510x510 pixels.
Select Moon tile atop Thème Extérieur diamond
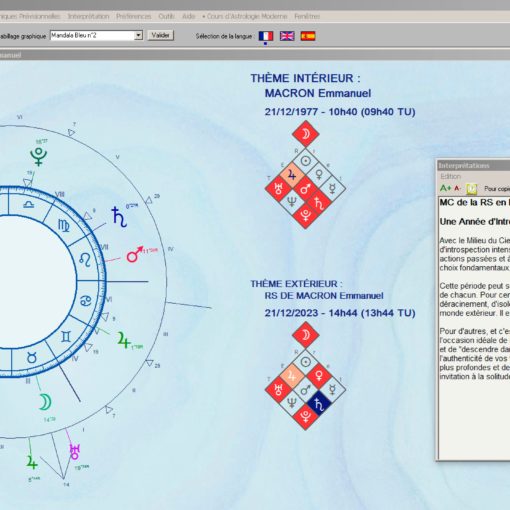click(x=305, y=335)
